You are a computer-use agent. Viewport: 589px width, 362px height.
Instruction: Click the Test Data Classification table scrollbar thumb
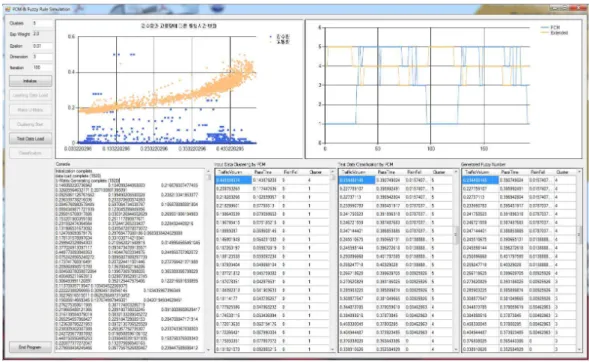(x=456, y=234)
